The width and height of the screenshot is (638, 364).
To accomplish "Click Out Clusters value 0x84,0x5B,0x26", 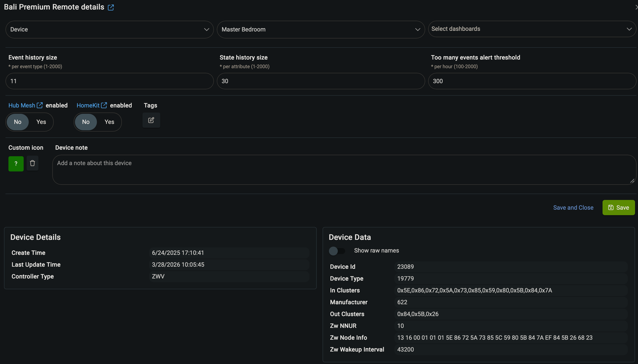I will coord(418,314).
